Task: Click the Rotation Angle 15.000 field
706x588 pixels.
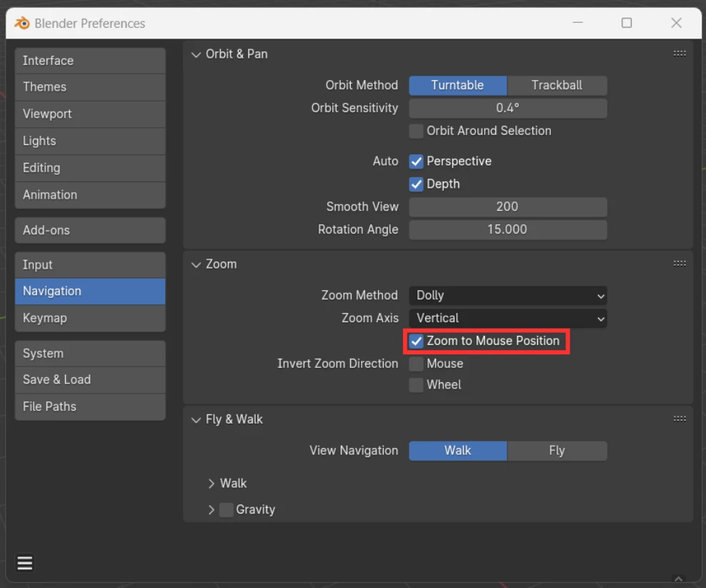Action: pyautogui.click(x=508, y=229)
